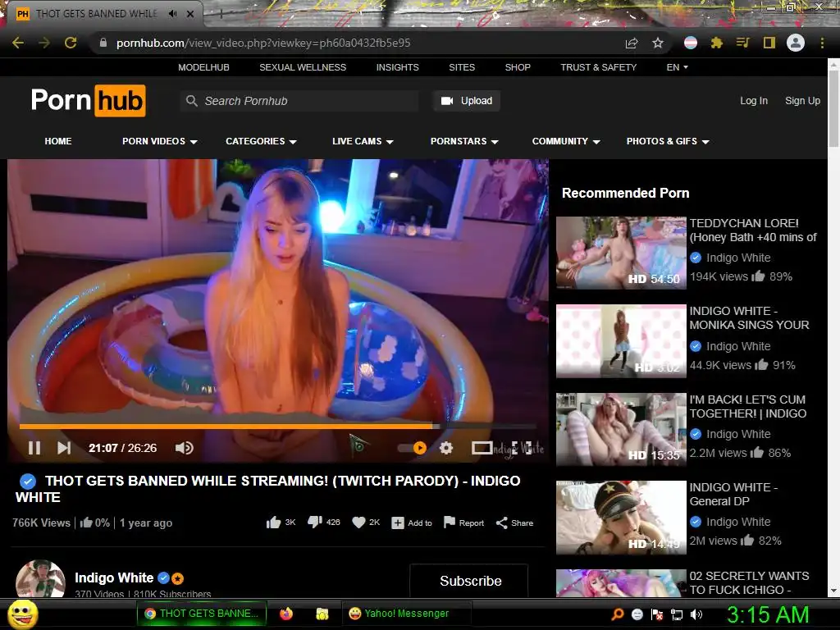Open the browser share-page icon
The image size is (840, 630).
point(632,43)
